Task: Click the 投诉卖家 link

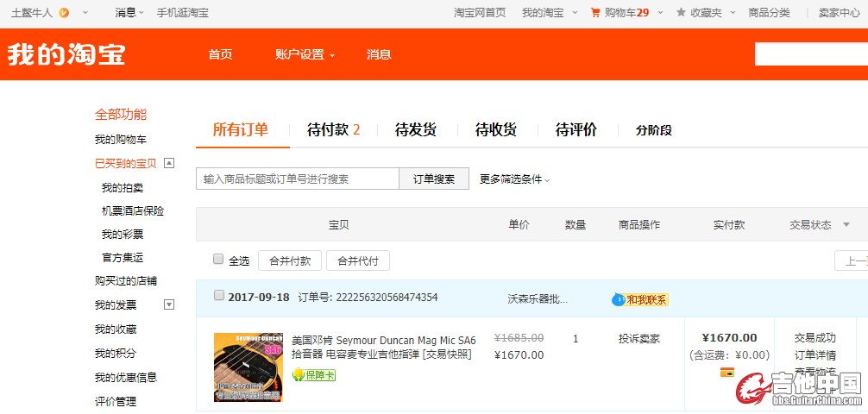Action: [638, 339]
